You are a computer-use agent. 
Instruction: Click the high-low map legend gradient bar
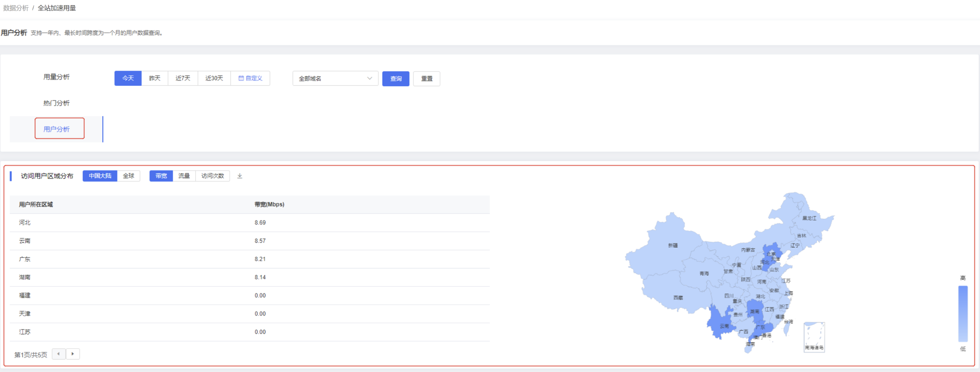963,314
